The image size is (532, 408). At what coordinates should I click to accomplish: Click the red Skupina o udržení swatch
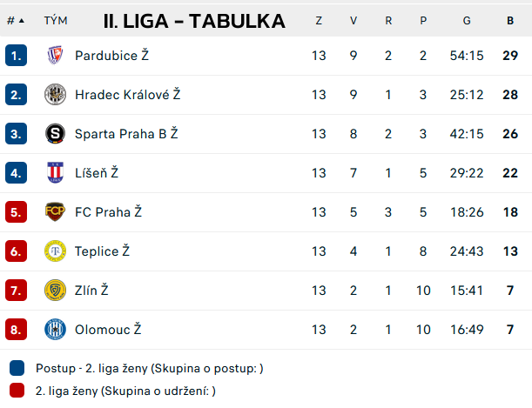(x=17, y=390)
